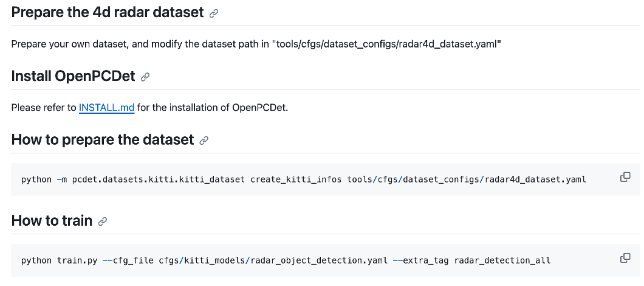Image resolution: width=644 pixels, height=286 pixels.
Task: Click anchor link icon beside 'Prepare the 4d radar dataset'
Action: pyautogui.click(x=214, y=13)
